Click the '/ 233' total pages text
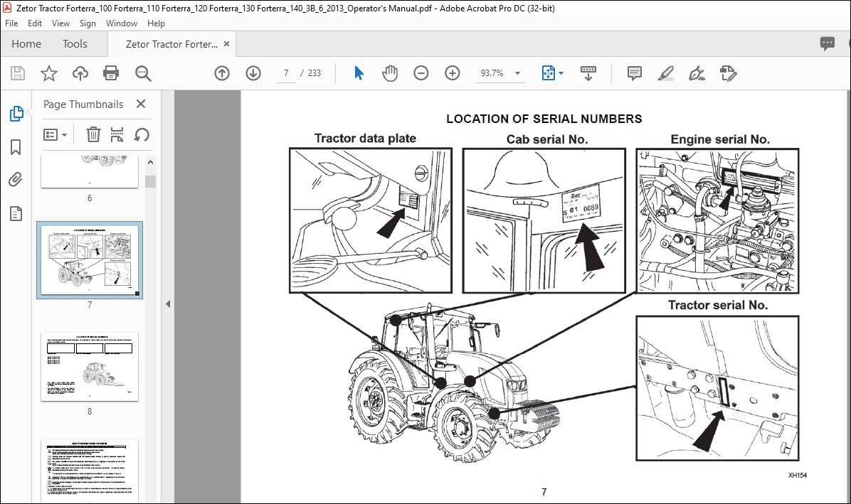The height and width of the screenshot is (504, 851). pyautogui.click(x=311, y=73)
